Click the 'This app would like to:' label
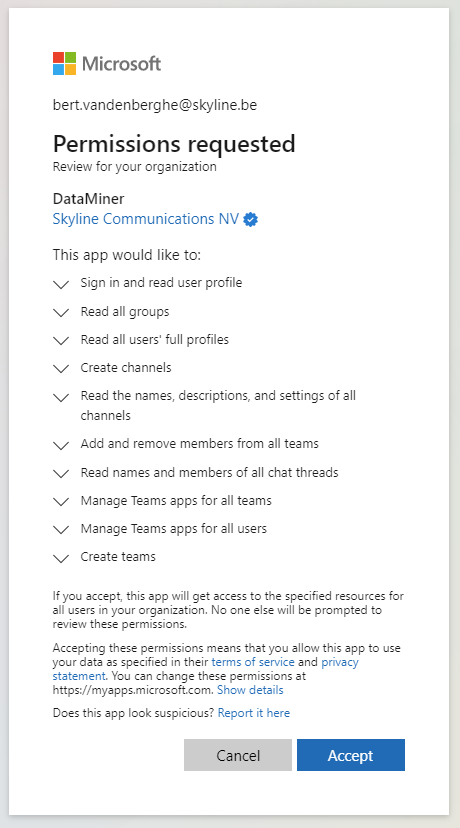 (x=127, y=255)
